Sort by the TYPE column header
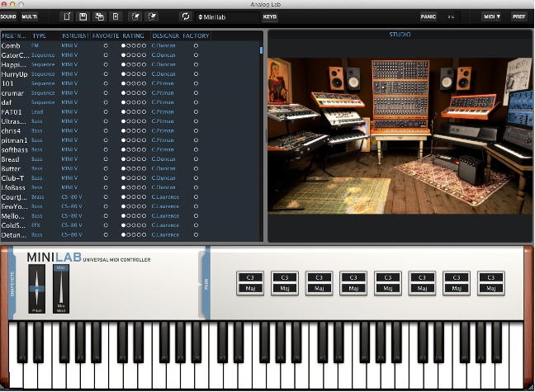This screenshot has height=392, width=535. (x=45, y=35)
